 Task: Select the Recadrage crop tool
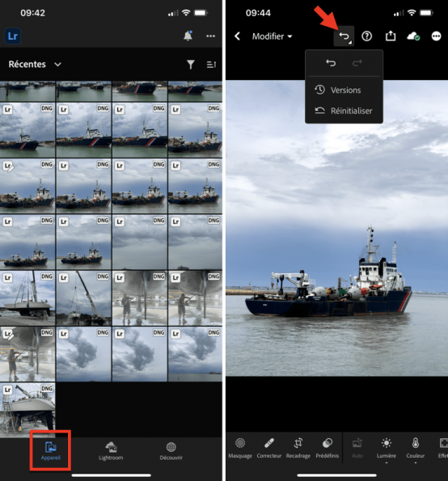(298, 448)
